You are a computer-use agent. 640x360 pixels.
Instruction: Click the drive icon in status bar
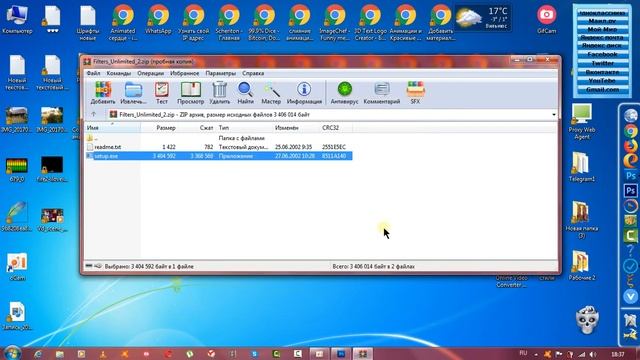pyautogui.click(x=89, y=266)
